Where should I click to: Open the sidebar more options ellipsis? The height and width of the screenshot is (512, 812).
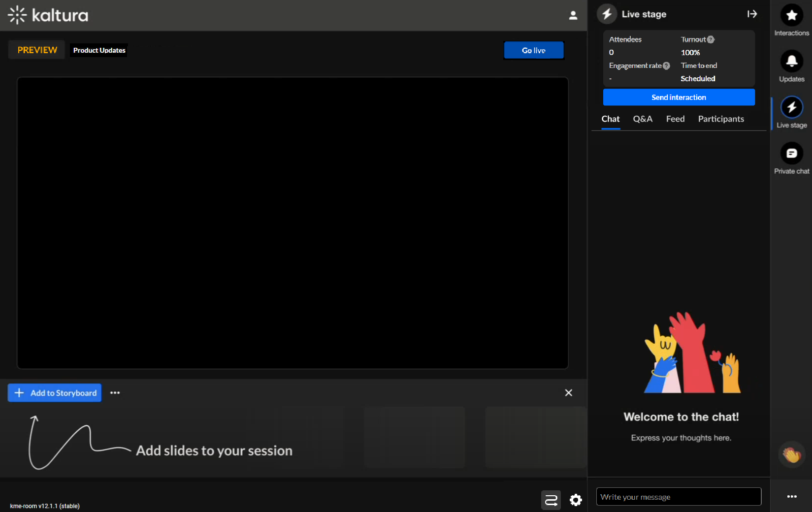click(791, 496)
